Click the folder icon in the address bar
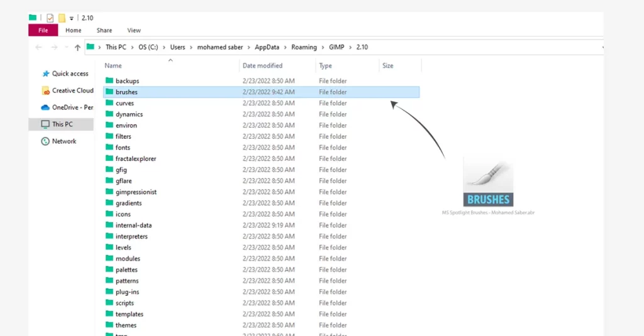The image size is (644, 336). pyautogui.click(x=91, y=46)
